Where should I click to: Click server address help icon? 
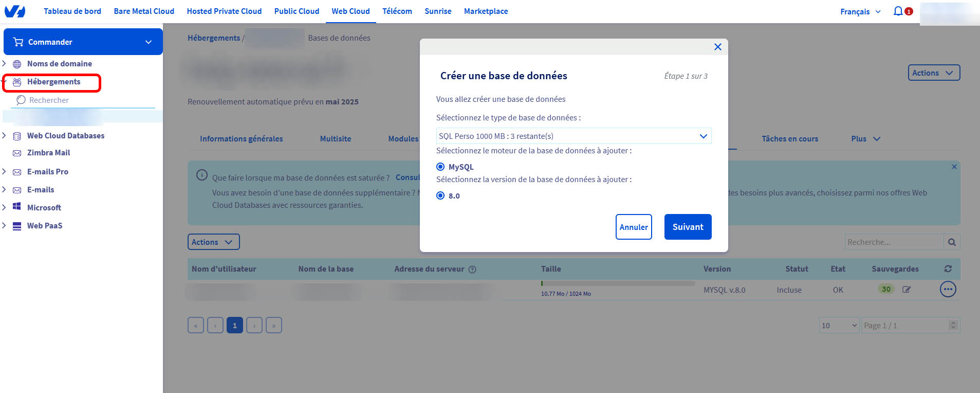472,270
